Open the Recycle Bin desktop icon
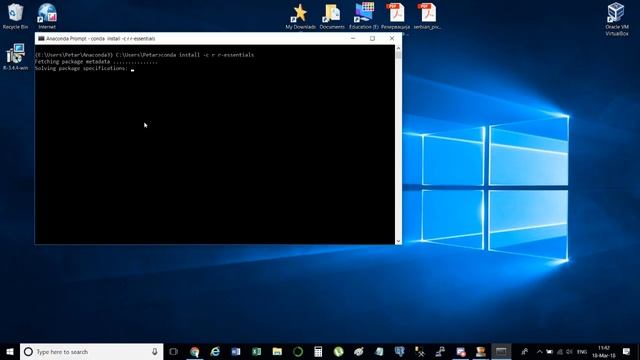This screenshot has height=360, width=640. pyautogui.click(x=16, y=16)
